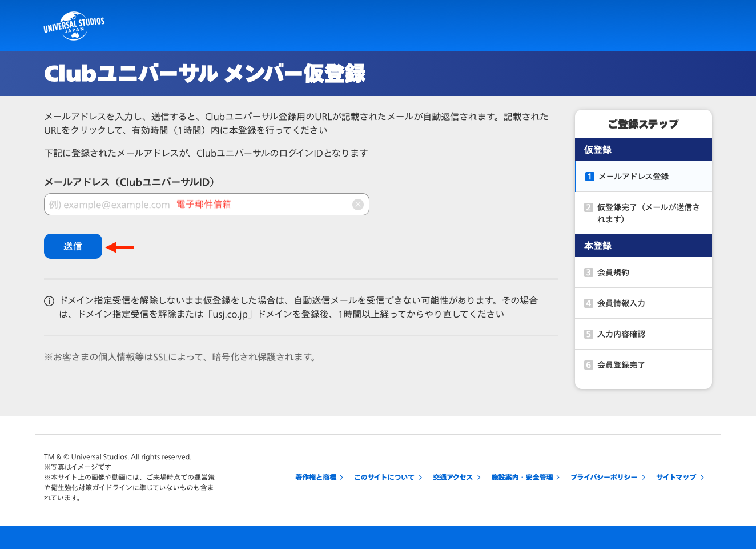Viewport: 756px width, 549px height.
Task: Click the chevron after このサイトについて
Action: pos(420,478)
